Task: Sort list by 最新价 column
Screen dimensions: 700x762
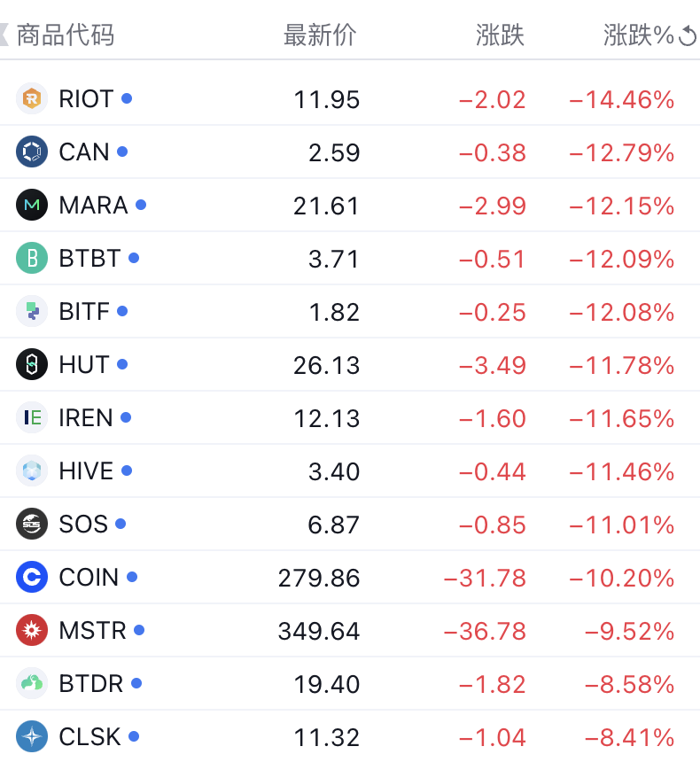Action: pyautogui.click(x=320, y=35)
